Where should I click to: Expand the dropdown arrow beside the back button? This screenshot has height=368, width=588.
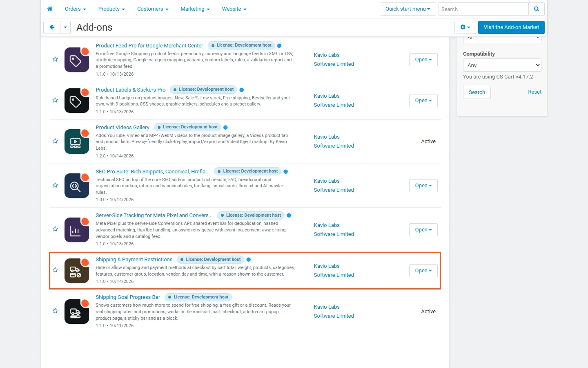[65, 27]
